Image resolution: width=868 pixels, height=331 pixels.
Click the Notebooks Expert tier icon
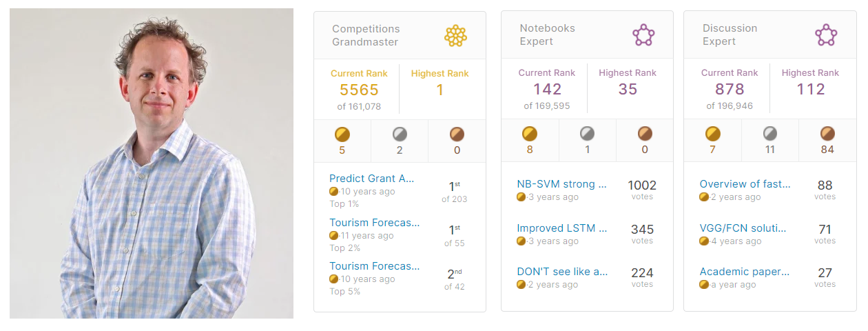click(643, 35)
